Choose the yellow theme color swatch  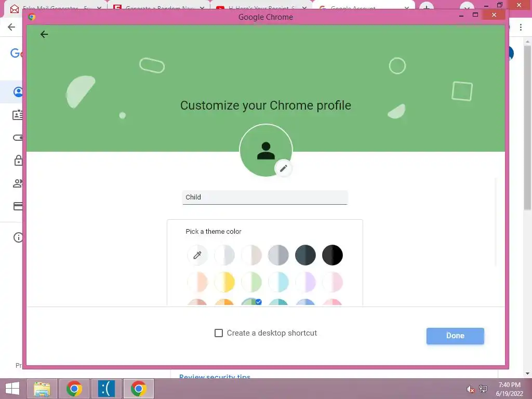pos(224,282)
